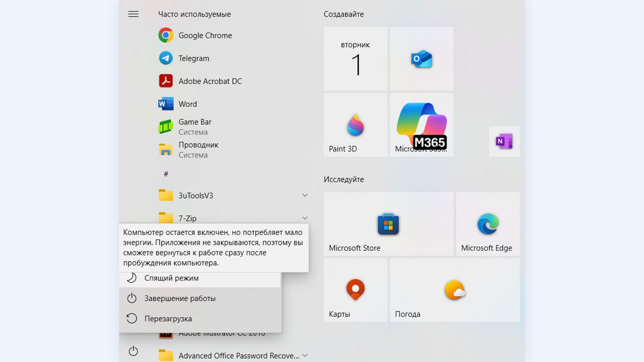Click the Word app icon

(166, 104)
